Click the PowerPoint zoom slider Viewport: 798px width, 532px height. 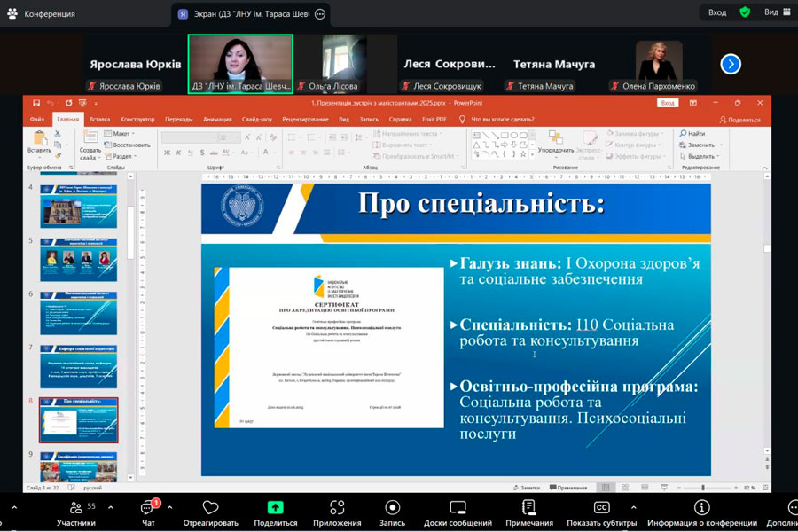[703, 488]
